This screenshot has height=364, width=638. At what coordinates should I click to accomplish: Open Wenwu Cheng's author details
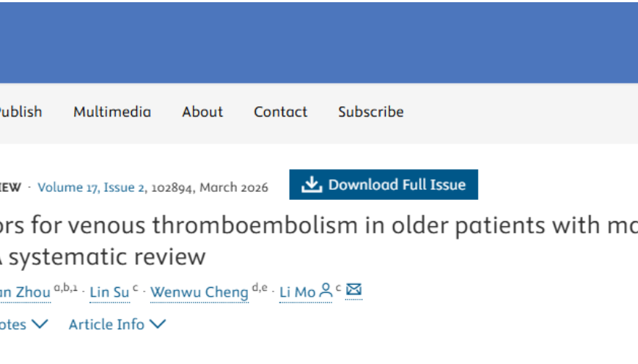(199, 292)
